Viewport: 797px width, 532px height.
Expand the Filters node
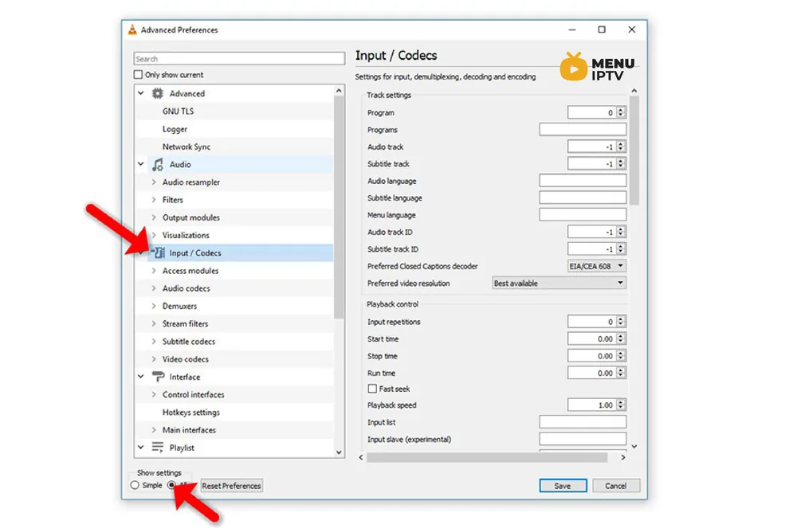(154, 200)
